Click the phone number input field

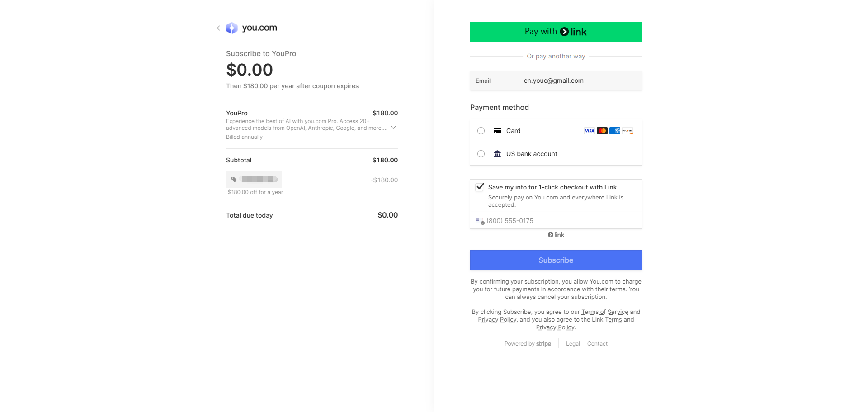(556, 221)
